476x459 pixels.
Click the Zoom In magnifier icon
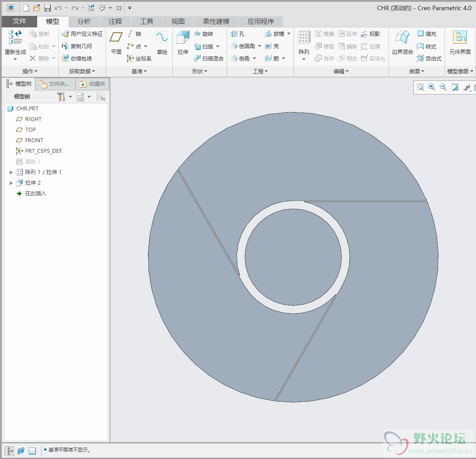coord(432,87)
